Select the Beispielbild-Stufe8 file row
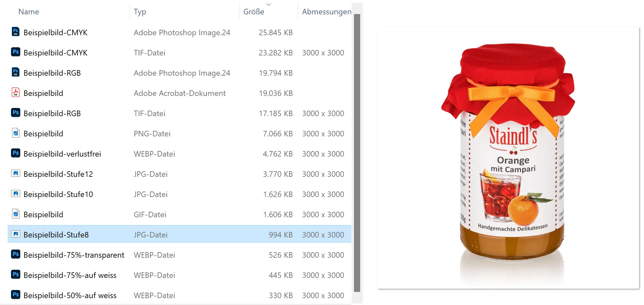The height and width of the screenshot is (305, 644). (x=179, y=235)
